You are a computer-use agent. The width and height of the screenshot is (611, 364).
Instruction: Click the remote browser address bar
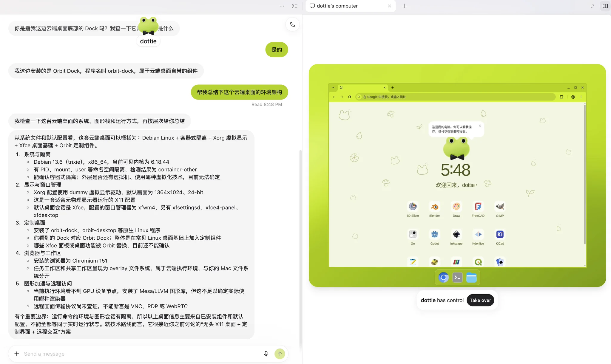(456, 97)
